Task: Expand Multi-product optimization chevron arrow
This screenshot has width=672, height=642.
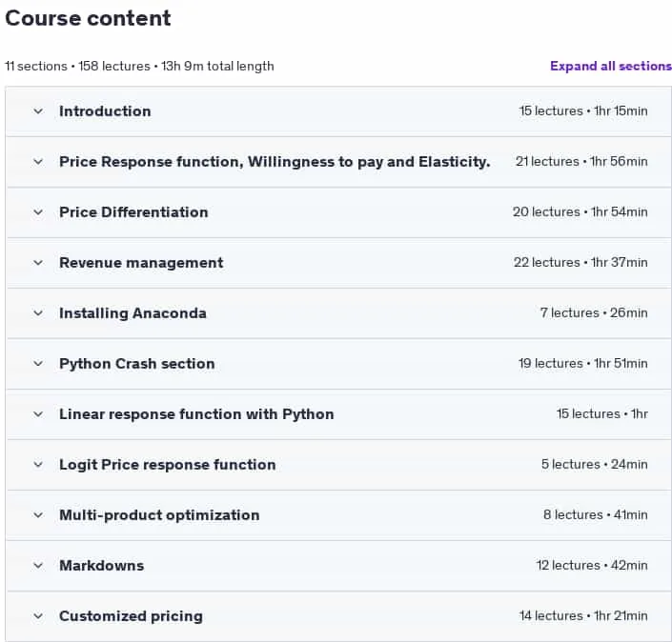Action: (38, 514)
